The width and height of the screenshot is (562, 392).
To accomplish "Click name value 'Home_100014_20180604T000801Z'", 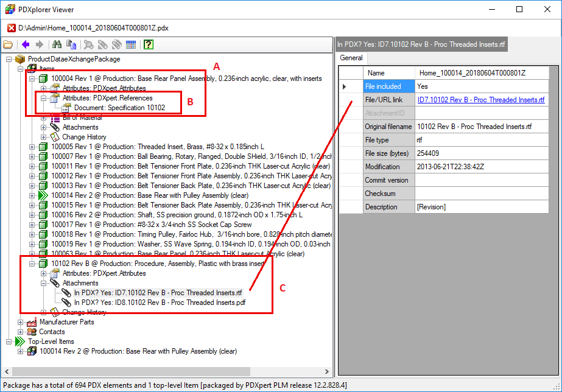I will (x=482, y=72).
